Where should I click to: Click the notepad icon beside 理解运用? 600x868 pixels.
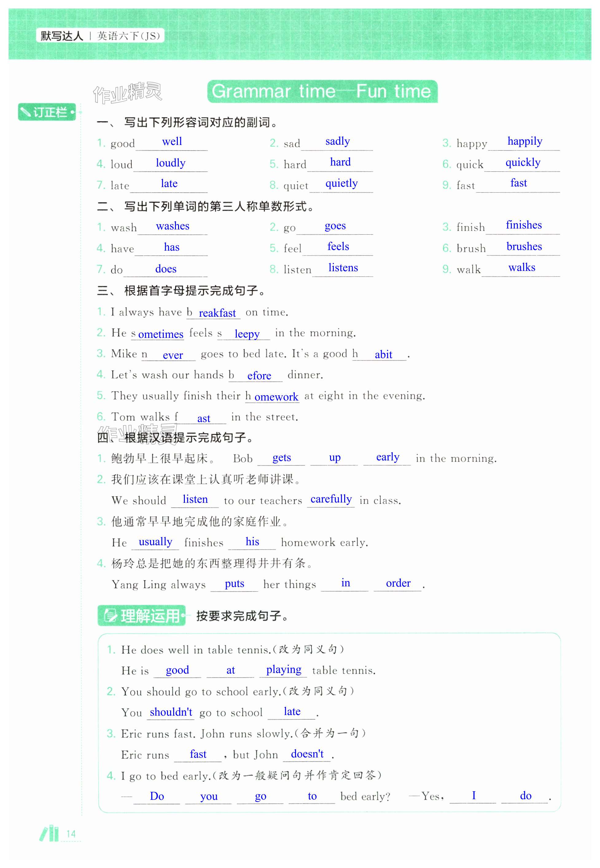coord(111,616)
